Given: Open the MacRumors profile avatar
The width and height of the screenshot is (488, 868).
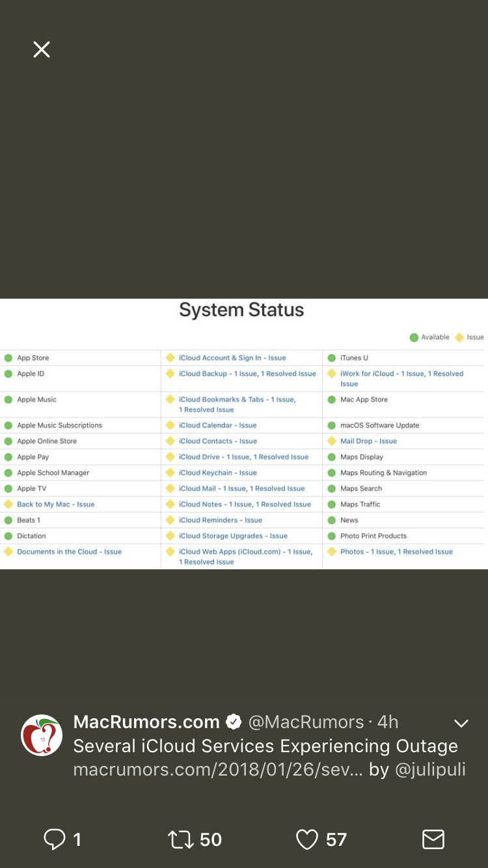Looking at the screenshot, I should click(42, 735).
